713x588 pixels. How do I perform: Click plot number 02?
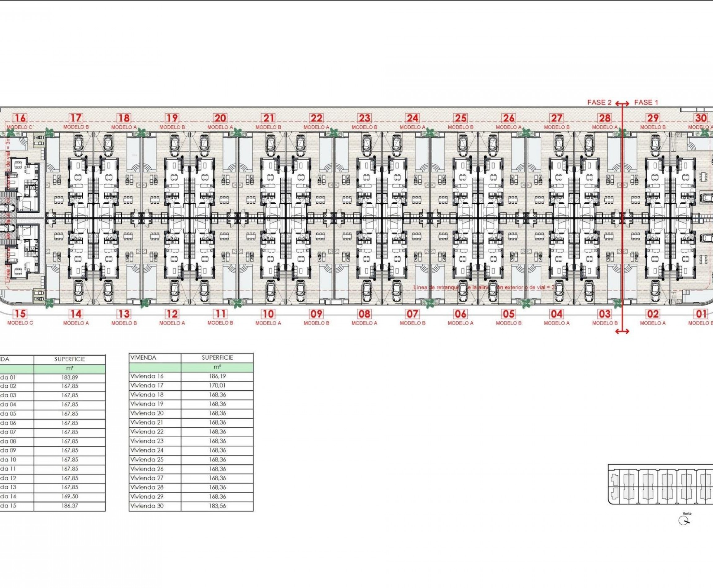tap(653, 313)
